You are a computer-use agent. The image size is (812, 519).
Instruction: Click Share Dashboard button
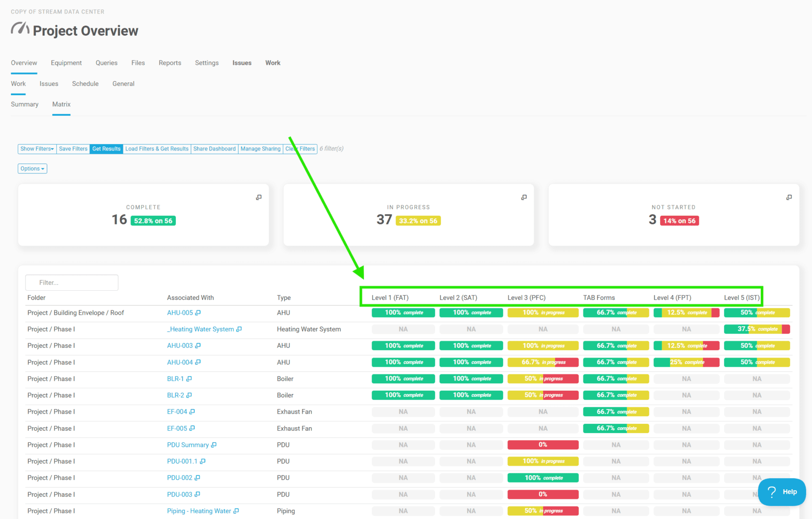(215, 149)
